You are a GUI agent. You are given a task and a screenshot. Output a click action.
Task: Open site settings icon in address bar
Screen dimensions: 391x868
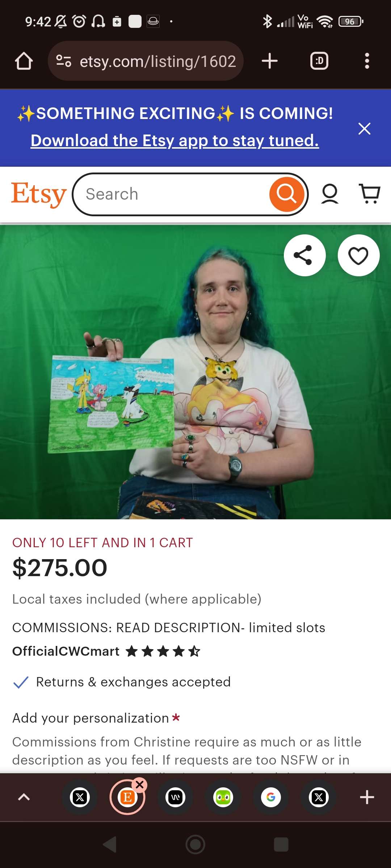click(x=64, y=61)
